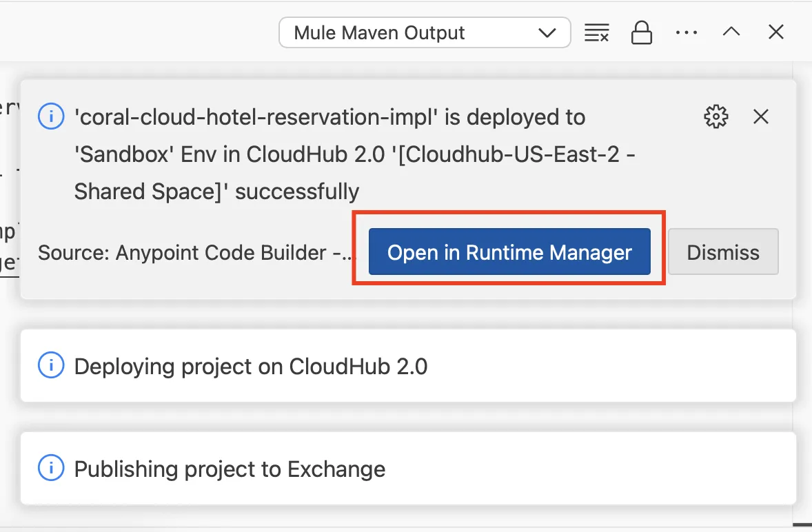Click the dropdown arrow beside Mule Maven Output
Image resolution: width=812 pixels, height=532 pixels.
click(x=547, y=33)
